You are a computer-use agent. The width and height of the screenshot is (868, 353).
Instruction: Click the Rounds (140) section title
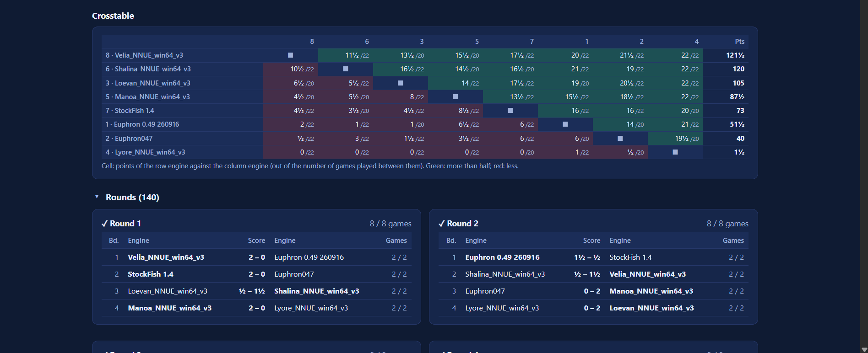click(x=132, y=198)
